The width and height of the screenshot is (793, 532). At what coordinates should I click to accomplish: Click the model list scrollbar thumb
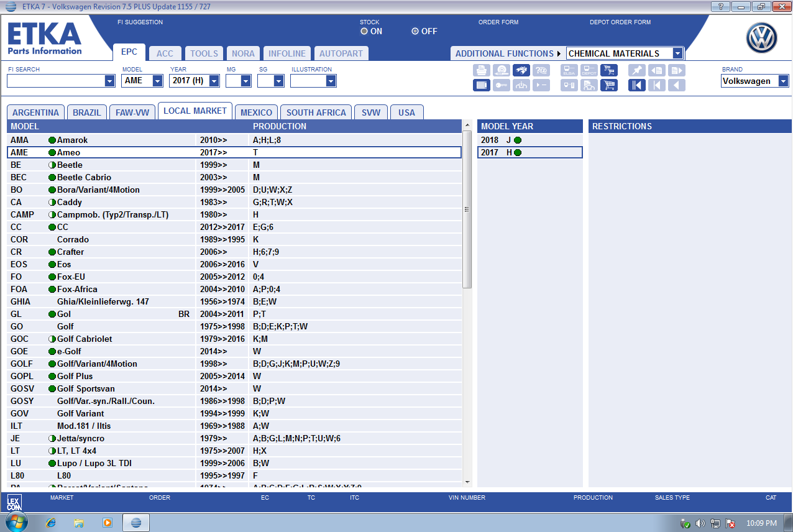[x=467, y=210]
